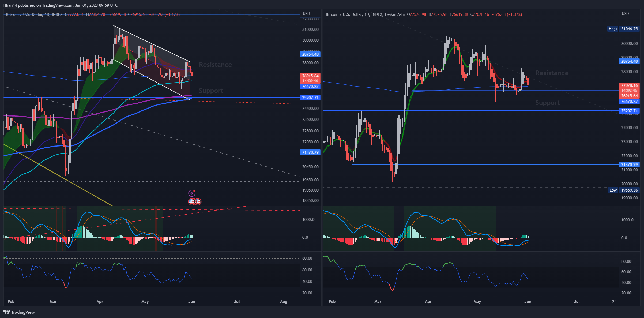Click the lightning bolt event icon near June
This screenshot has height=318, width=644.
point(192,193)
